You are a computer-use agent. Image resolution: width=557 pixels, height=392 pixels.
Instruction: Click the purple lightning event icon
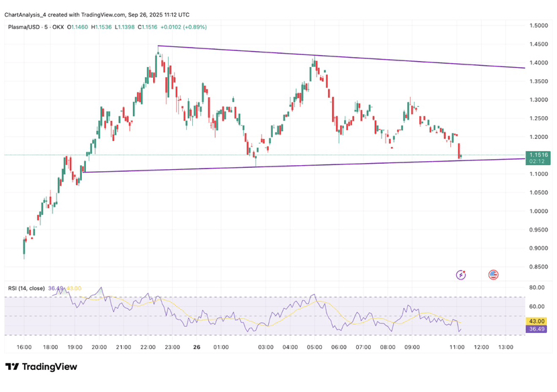pos(461,275)
